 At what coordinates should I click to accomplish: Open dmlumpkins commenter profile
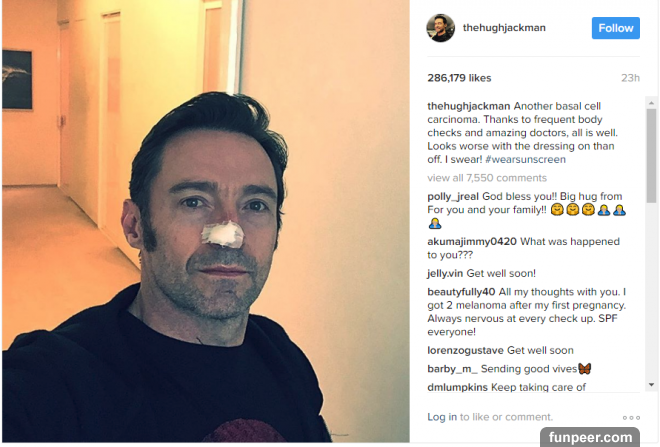458,387
